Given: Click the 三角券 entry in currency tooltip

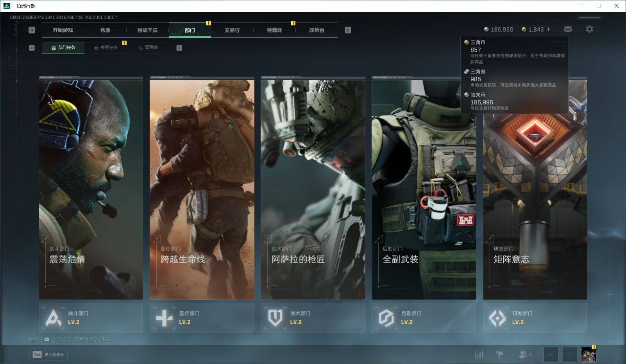Looking at the screenshot, I should click(514, 78).
